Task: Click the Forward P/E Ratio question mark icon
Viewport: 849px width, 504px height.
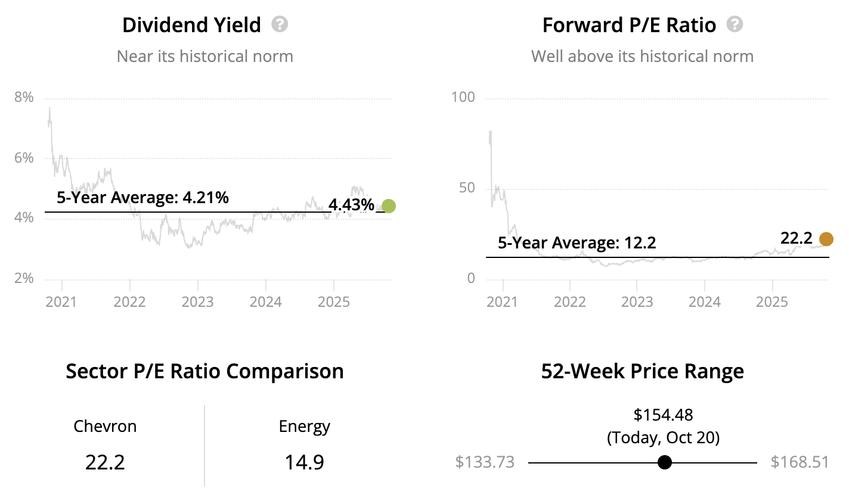Action: coord(735,24)
